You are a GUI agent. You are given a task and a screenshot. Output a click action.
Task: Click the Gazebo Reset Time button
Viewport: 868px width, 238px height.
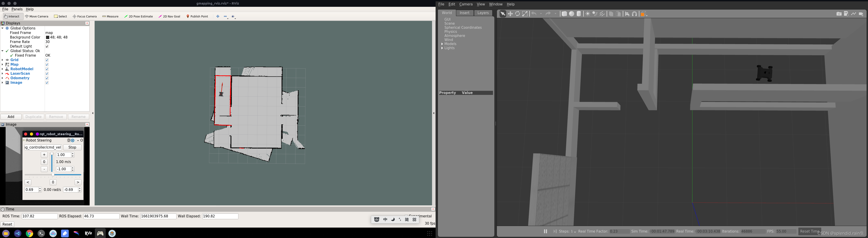pyautogui.click(x=809, y=231)
